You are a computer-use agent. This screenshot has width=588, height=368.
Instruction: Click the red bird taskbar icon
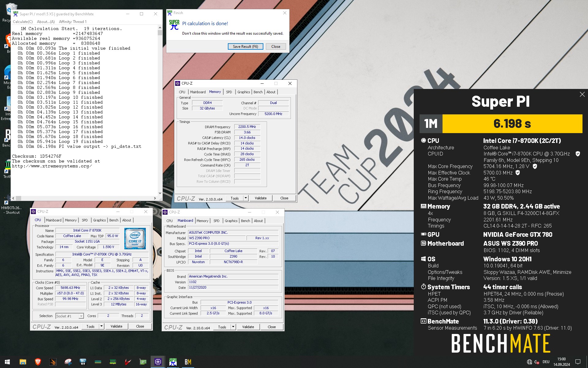point(128,362)
